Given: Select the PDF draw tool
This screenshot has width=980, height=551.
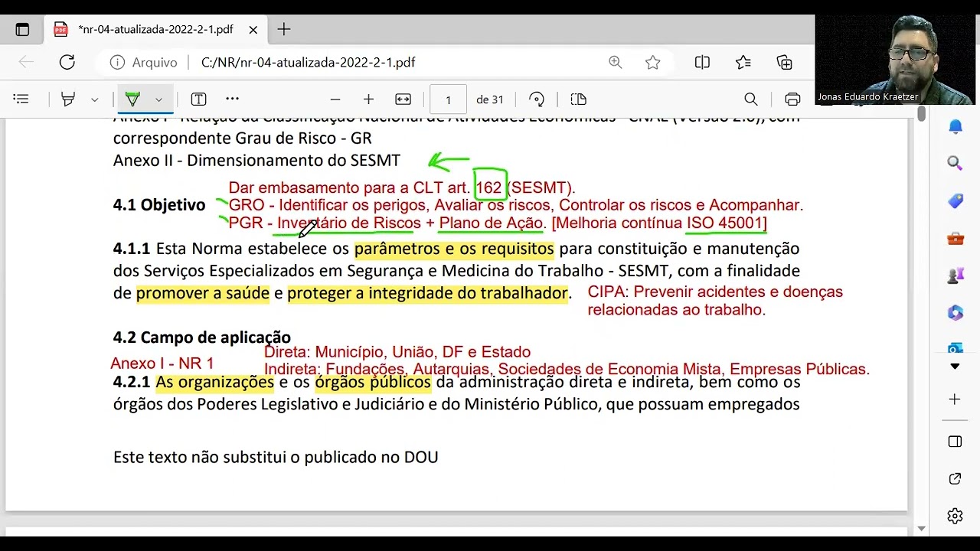Looking at the screenshot, I should [68, 99].
